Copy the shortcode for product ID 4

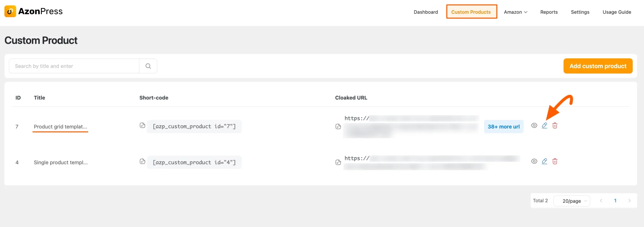coord(142,161)
